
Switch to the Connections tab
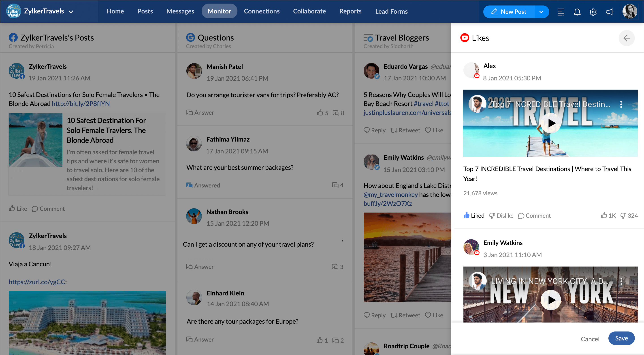tap(262, 11)
